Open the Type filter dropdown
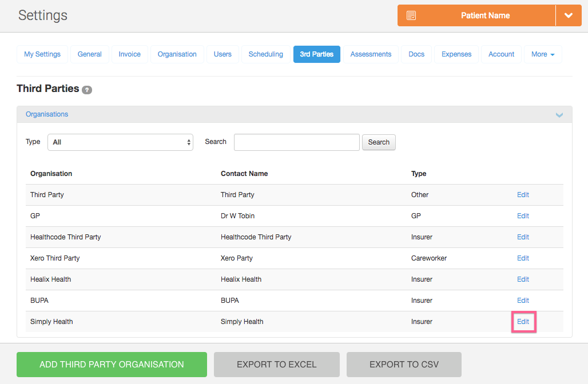The height and width of the screenshot is (384, 588). tap(120, 142)
